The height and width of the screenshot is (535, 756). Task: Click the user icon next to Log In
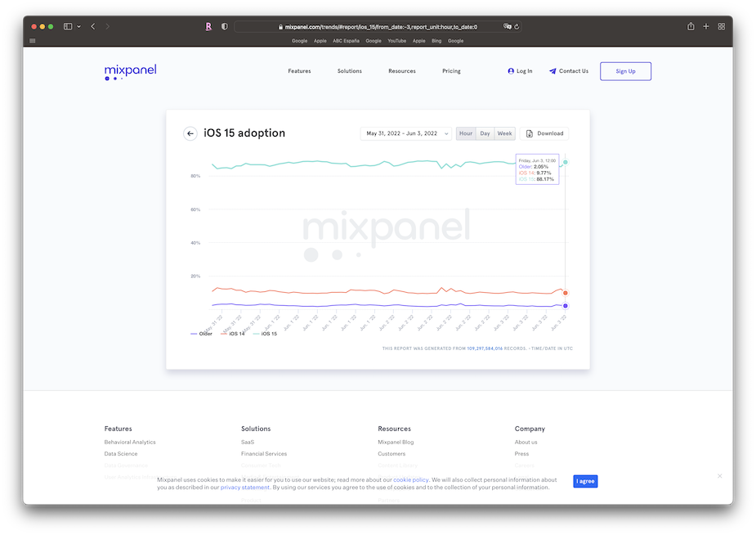(x=511, y=71)
